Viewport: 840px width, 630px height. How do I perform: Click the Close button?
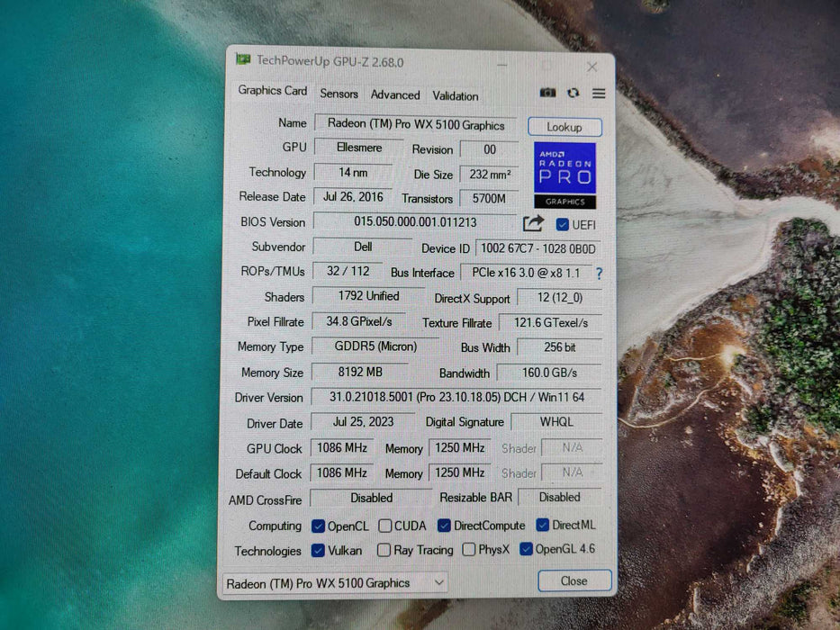tap(574, 580)
